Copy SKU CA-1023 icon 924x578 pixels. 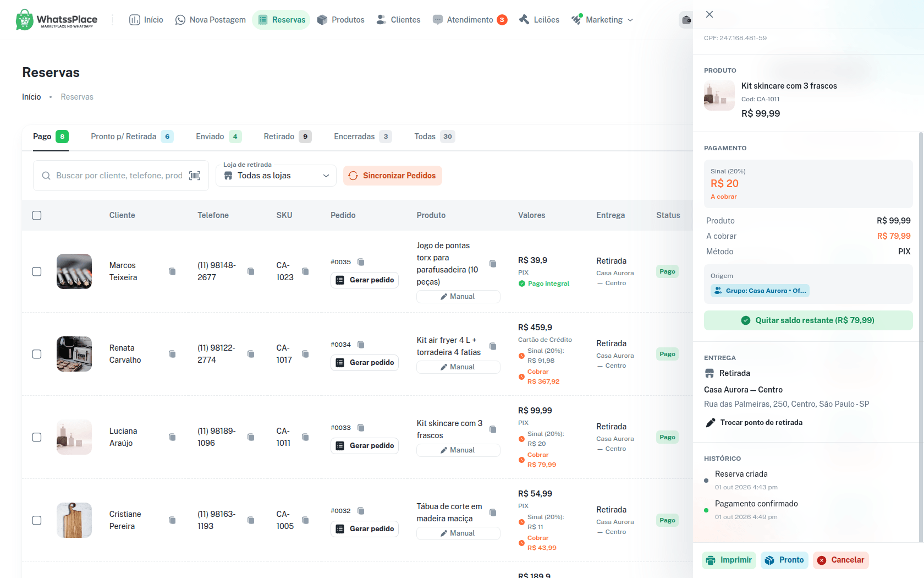pos(305,271)
